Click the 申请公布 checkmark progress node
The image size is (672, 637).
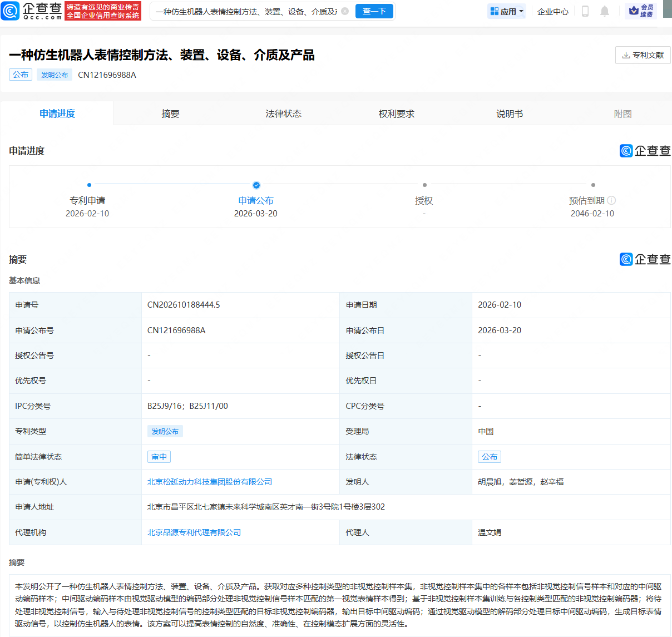pos(256,185)
